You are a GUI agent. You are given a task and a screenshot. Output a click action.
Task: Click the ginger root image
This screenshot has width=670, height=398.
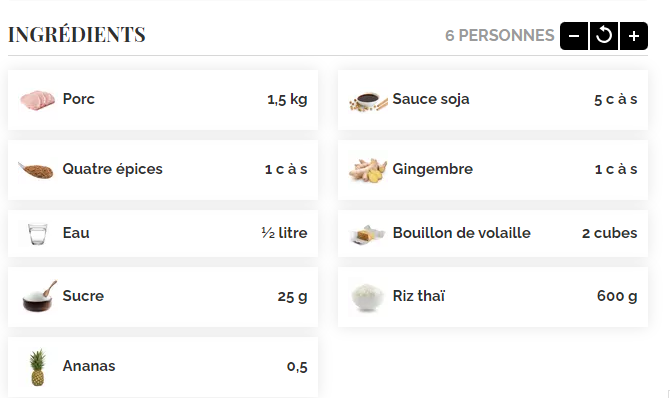368,170
